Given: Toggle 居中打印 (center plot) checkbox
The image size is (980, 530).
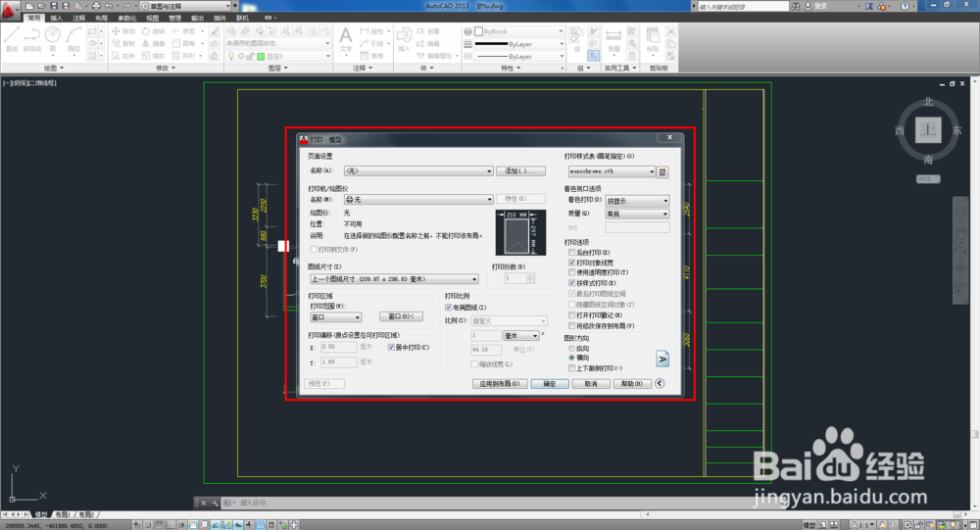Looking at the screenshot, I should [391, 348].
